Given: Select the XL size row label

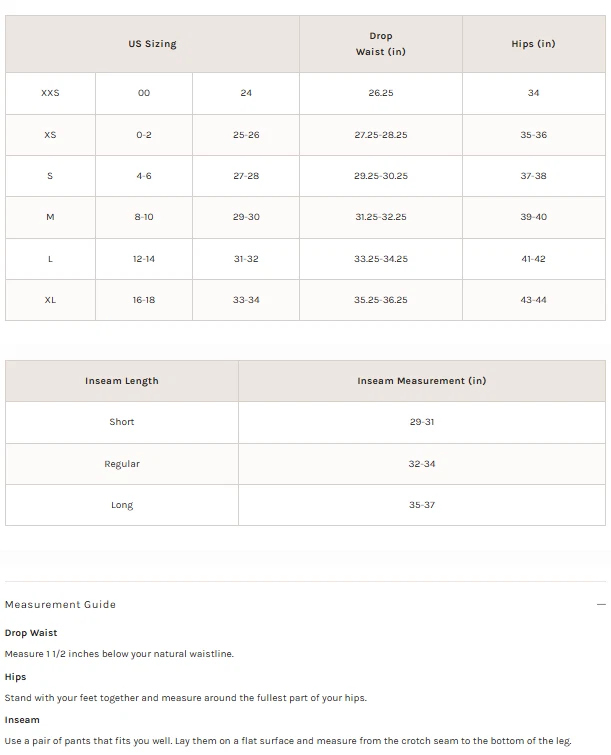Looking at the screenshot, I should point(50,300).
